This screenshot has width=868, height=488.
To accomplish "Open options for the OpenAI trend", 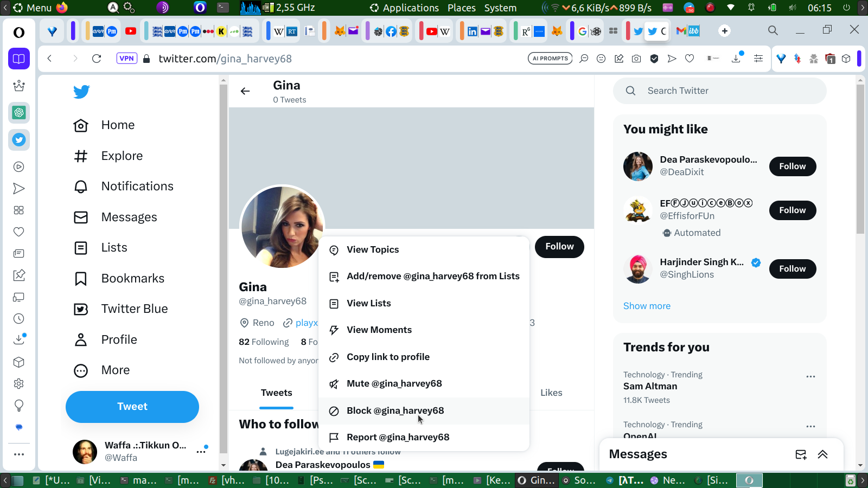I will 810,426.
